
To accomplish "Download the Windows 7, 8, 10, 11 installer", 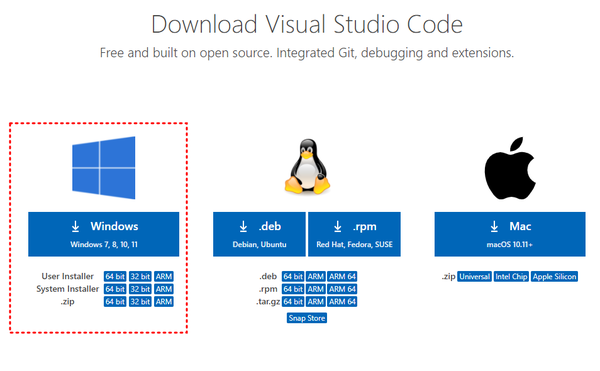I will (x=103, y=234).
